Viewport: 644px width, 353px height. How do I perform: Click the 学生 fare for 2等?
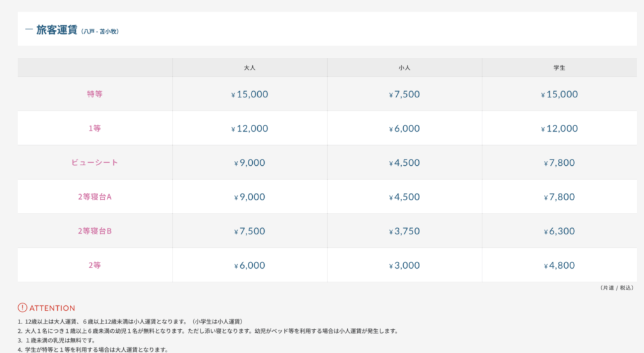coord(559,265)
